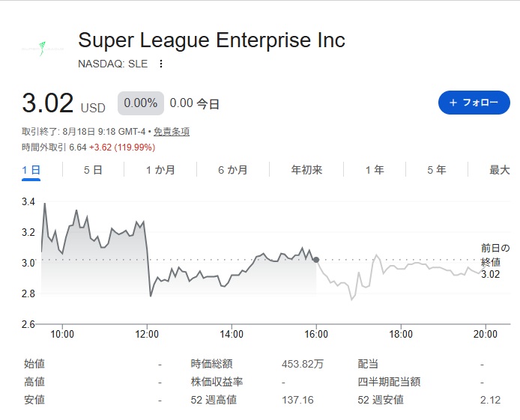Click the Super League company logo

(x=43, y=49)
